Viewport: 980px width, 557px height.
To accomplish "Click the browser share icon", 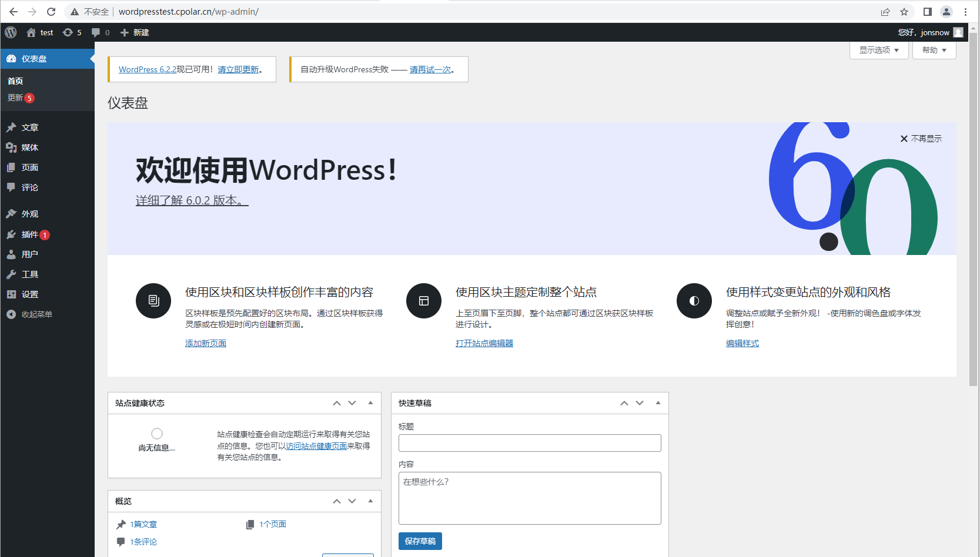I will pyautogui.click(x=885, y=11).
